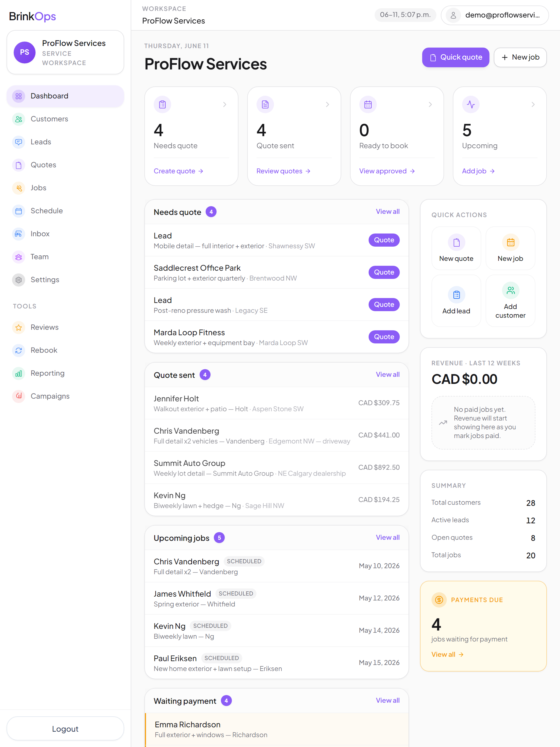560x747 pixels.
Task: Click the Add job link
Action: [x=478, y=171]
